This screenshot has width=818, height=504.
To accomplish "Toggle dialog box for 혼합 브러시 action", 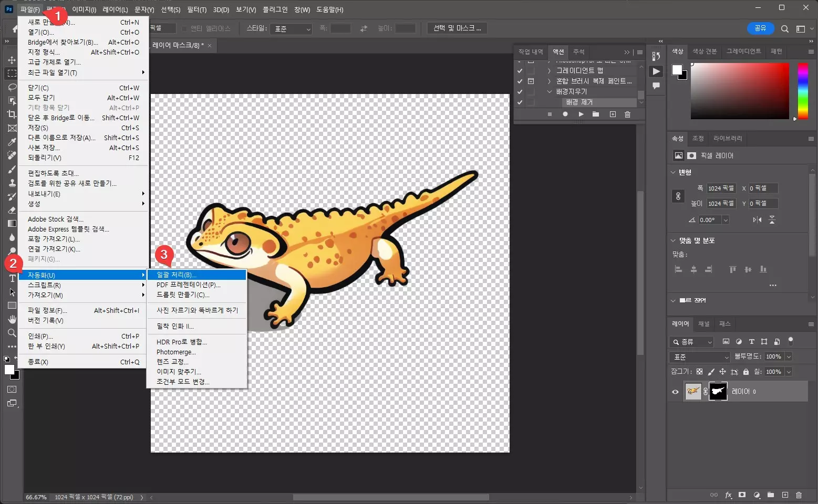I will [531, 81].
